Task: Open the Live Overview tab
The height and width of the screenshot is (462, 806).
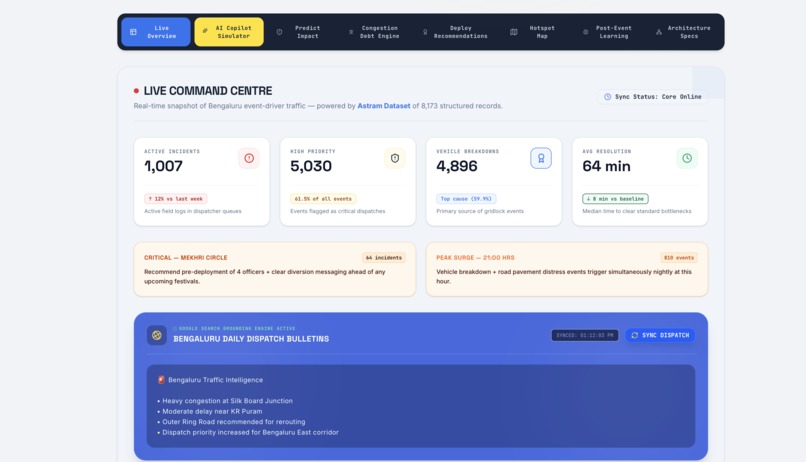Action: point(156,32)
